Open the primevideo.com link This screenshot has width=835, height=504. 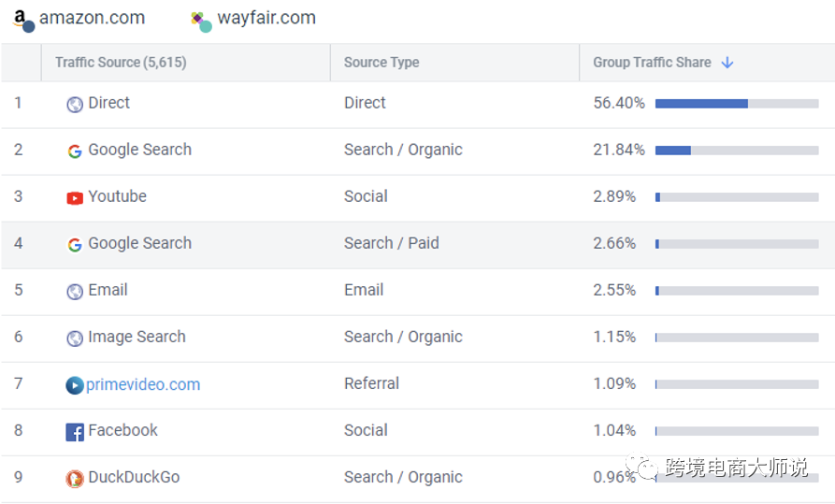point(143,384)
